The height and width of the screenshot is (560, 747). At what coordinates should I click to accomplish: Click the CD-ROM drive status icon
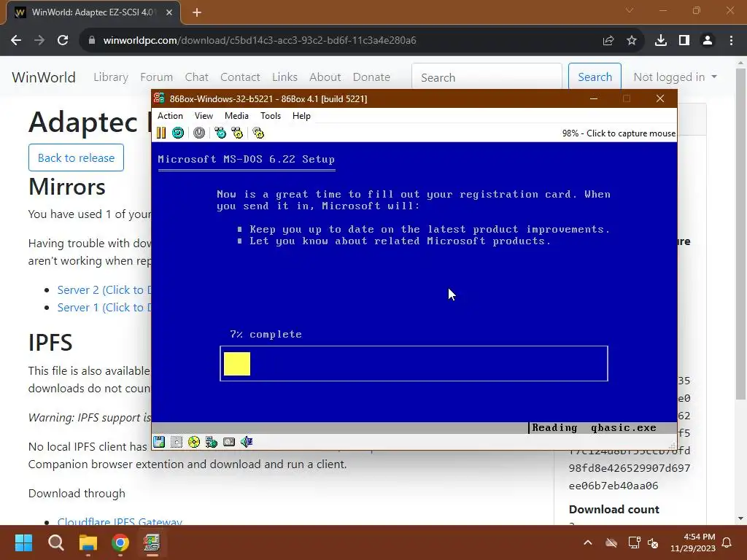coord(194,442)
